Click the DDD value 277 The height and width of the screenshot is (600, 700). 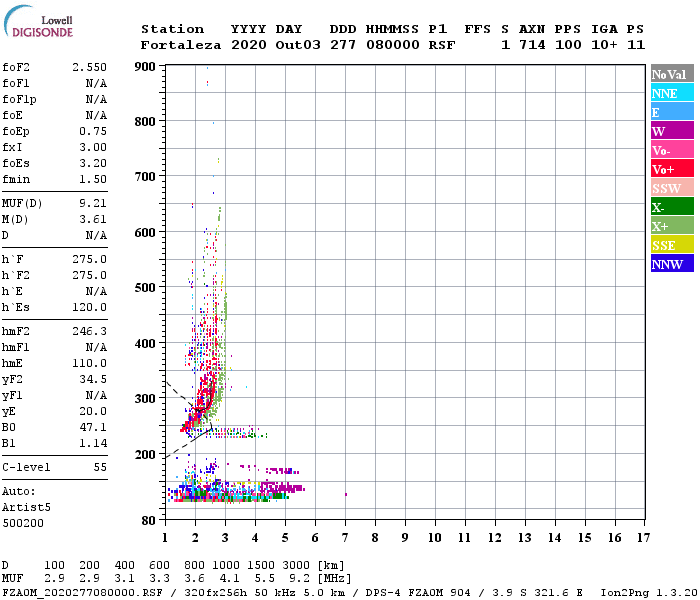click(343, 45)
